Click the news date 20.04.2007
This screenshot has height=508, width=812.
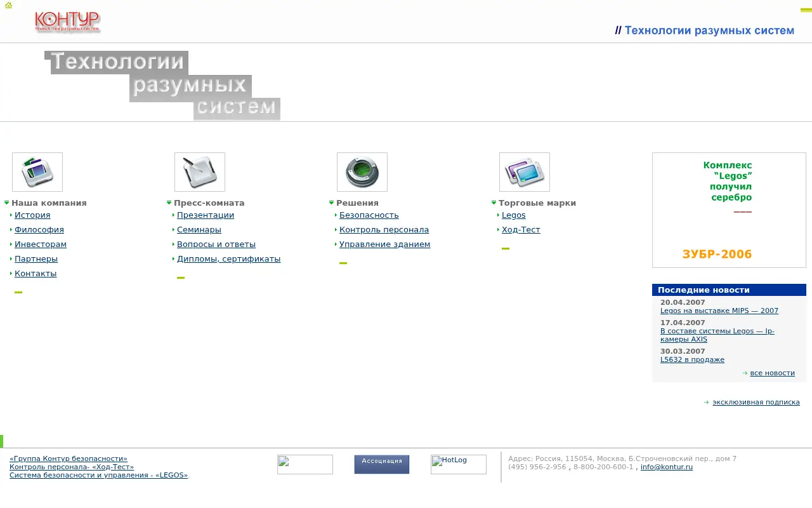tap(683, 303)
